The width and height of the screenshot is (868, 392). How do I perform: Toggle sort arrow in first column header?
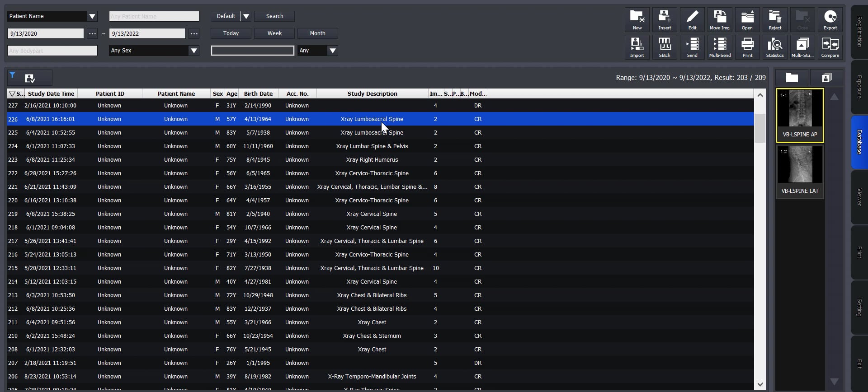pyautogui.click(x=12, y=93)
